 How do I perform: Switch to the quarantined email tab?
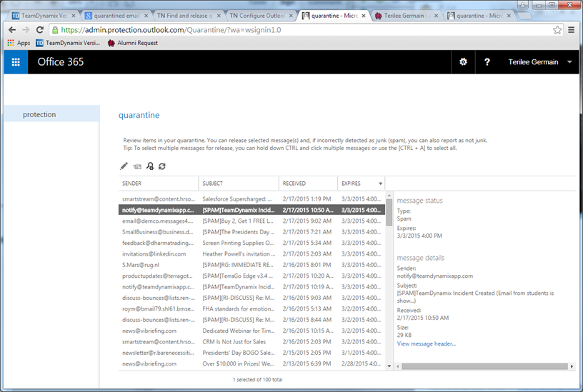(116, 16)
